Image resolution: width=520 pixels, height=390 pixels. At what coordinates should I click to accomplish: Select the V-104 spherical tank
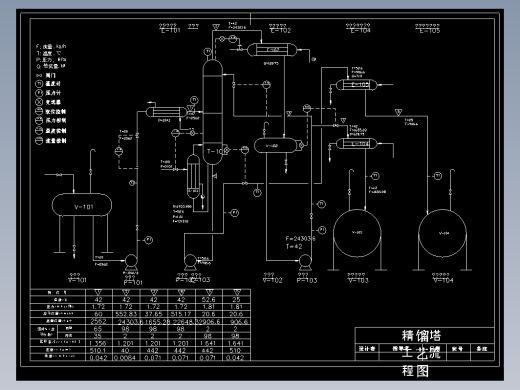coord(442,233)
